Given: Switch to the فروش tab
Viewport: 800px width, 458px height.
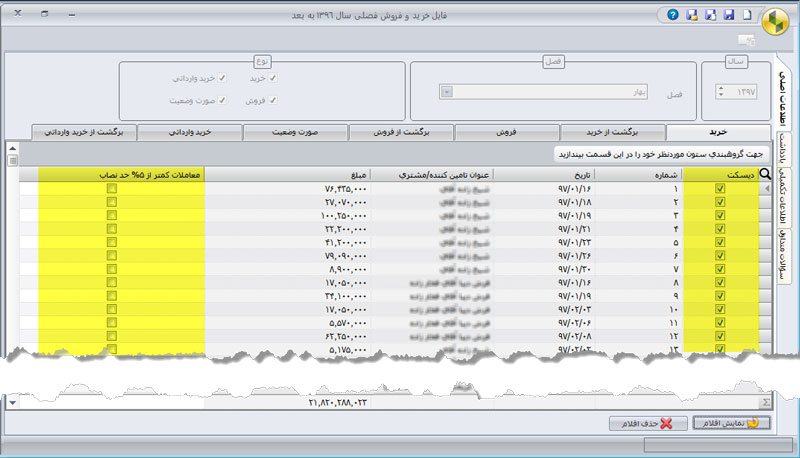Looking at the screenshot, I should tap(507, 132).
